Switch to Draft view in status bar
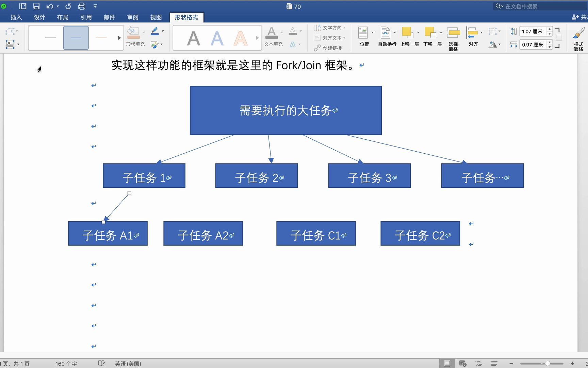This screenshot has width=588, height=368. pyautogui.click(x=494, y=364)
